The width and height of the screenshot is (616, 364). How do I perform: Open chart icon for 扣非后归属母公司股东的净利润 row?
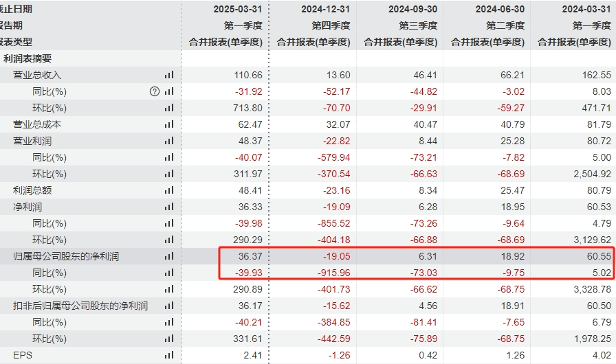pyautogui.click(x=169, y=306)
